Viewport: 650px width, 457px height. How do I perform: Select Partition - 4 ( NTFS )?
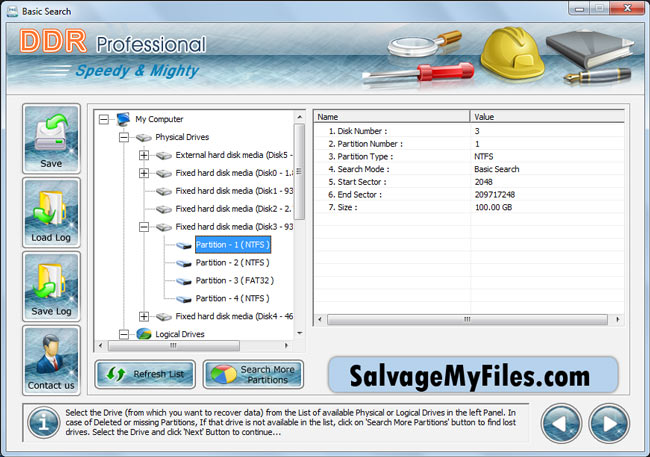233,298
